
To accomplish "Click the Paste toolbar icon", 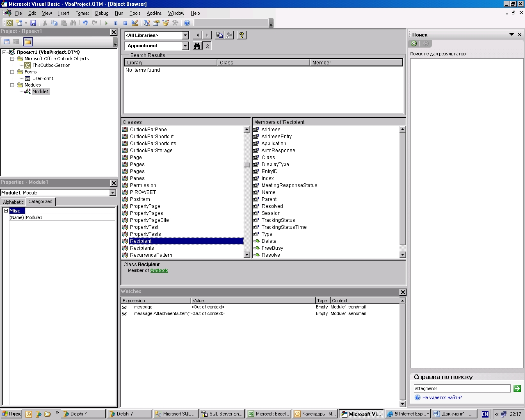I will click(64, 23).
